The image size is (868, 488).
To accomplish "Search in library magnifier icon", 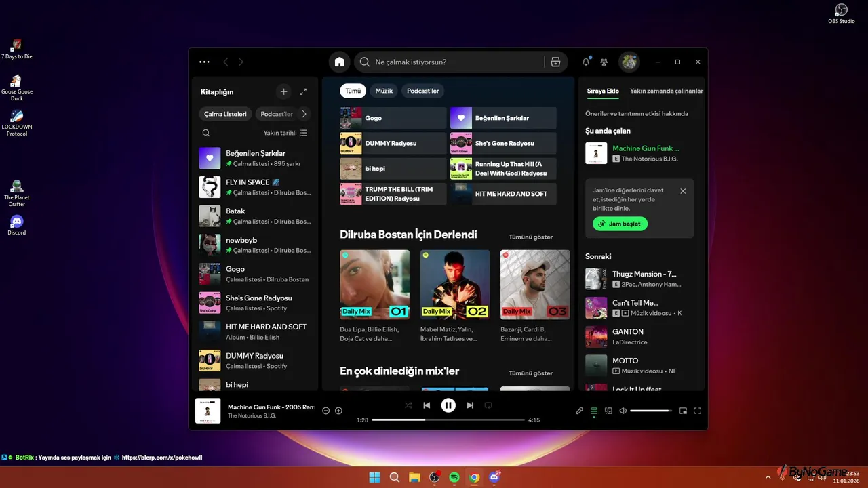I will (x=206, y=133).
